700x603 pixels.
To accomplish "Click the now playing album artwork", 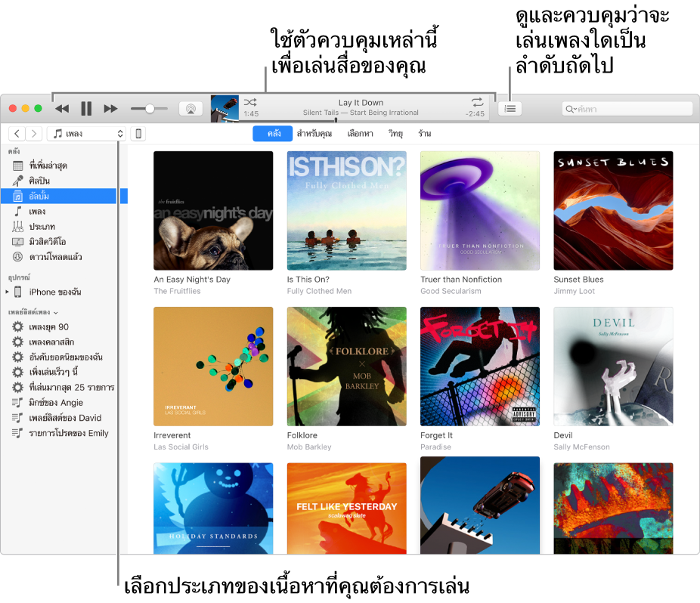I will (x=225, y=109).
